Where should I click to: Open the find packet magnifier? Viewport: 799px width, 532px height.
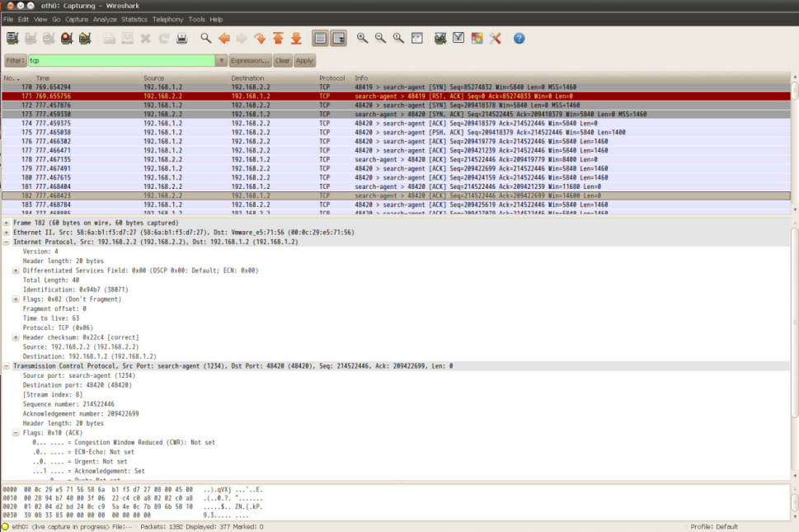(206, 39)
